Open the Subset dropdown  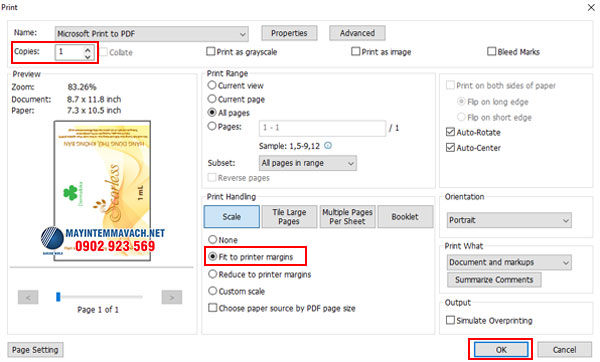tap(308, 163)
